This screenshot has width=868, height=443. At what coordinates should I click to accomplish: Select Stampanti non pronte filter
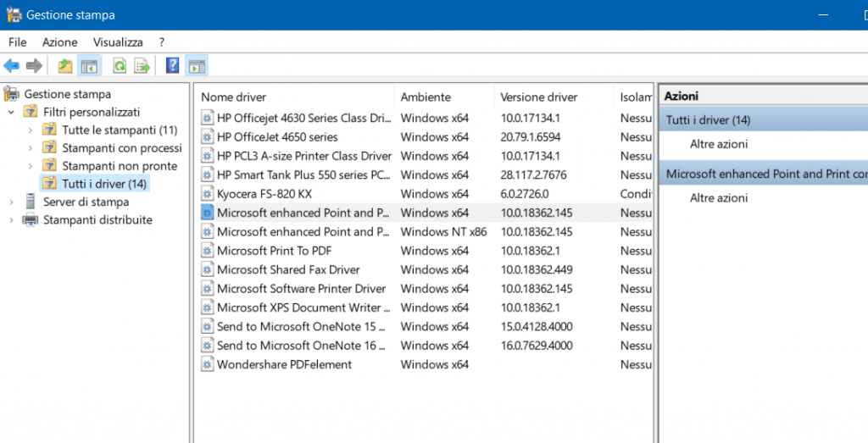point(120,166)
